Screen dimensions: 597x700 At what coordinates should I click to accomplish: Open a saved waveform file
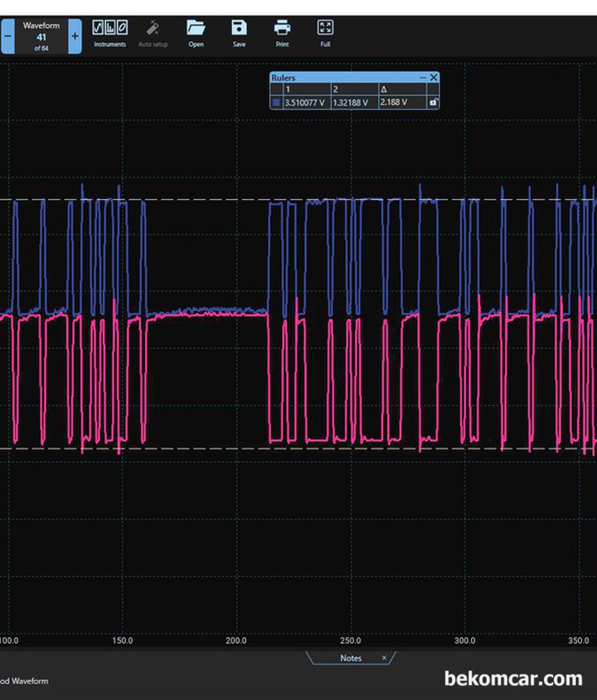coord(196,34)
